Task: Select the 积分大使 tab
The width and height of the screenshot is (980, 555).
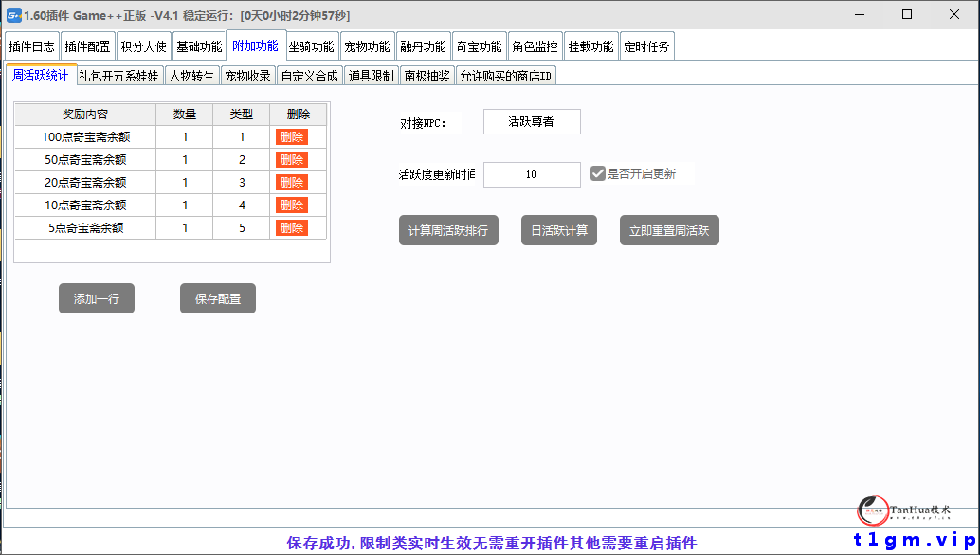Action: point(143,45)
